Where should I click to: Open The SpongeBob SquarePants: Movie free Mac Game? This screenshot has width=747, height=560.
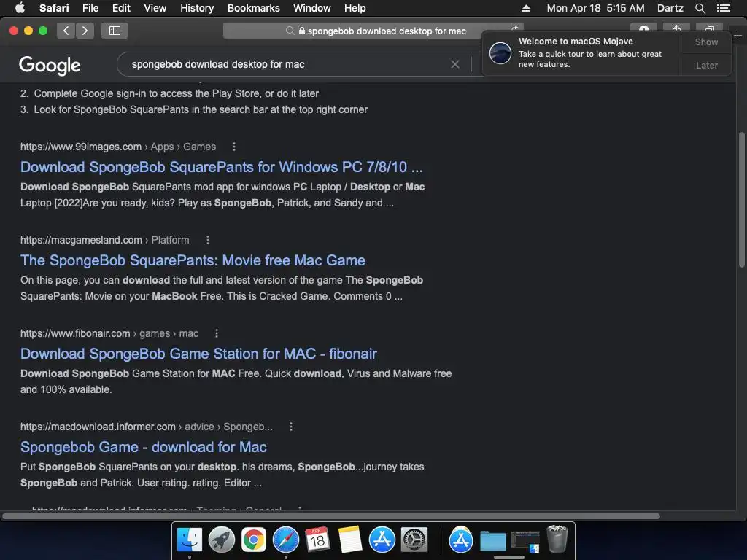[193, 260]
